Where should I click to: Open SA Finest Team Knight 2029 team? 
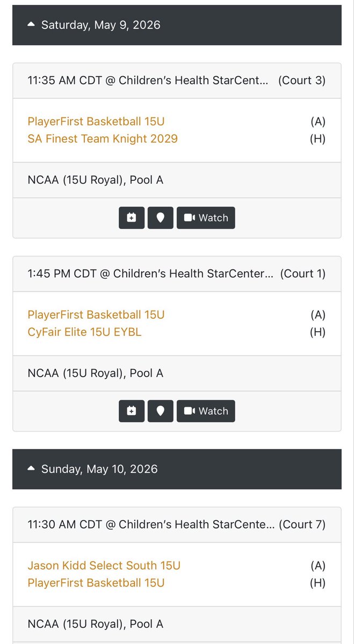(103, 139)
